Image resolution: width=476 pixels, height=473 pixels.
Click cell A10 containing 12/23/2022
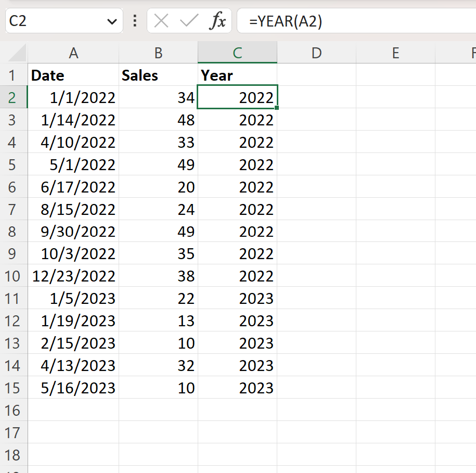point(73,276)
